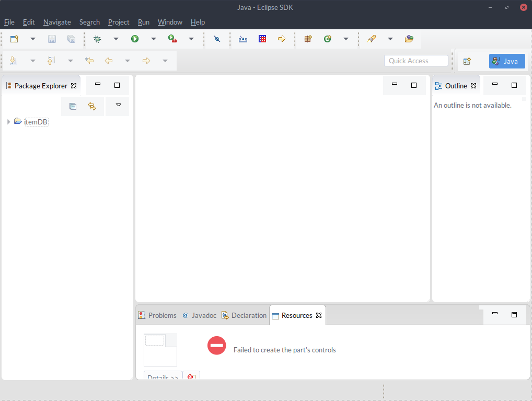Toggle Skip All Breakpoints
Image resolution: width=532 pixels, height=401 pixels.
click(217, 39)
